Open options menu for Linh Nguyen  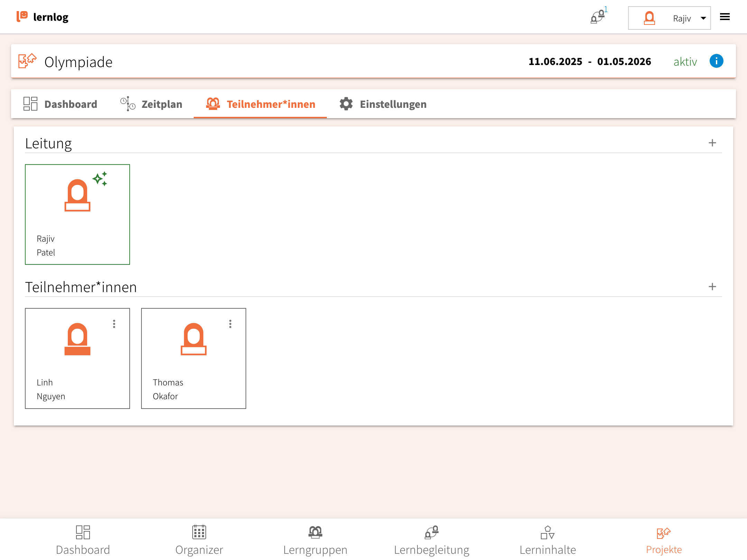point(114,324)
